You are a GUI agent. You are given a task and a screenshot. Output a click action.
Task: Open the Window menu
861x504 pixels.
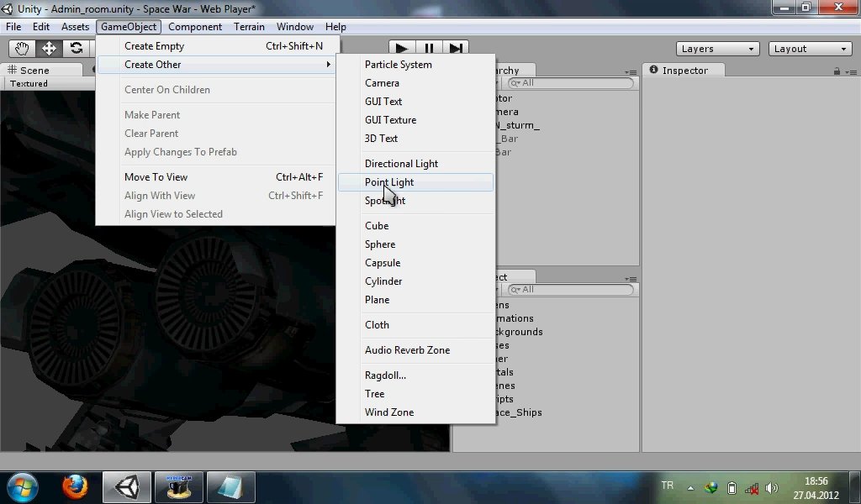coord(295,27)
